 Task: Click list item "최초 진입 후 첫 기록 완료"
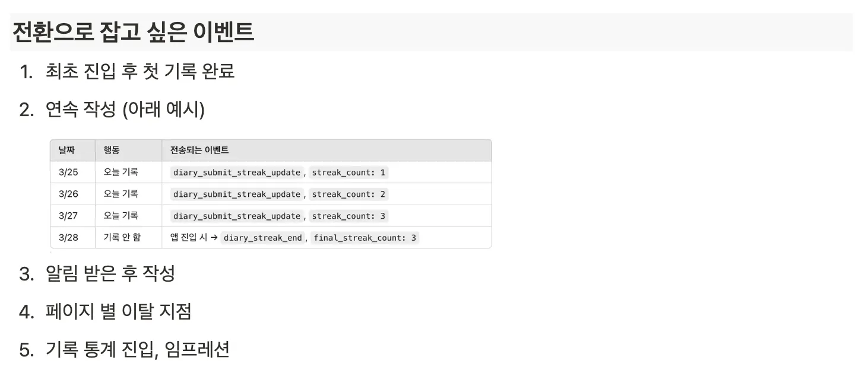pos(140,71)
